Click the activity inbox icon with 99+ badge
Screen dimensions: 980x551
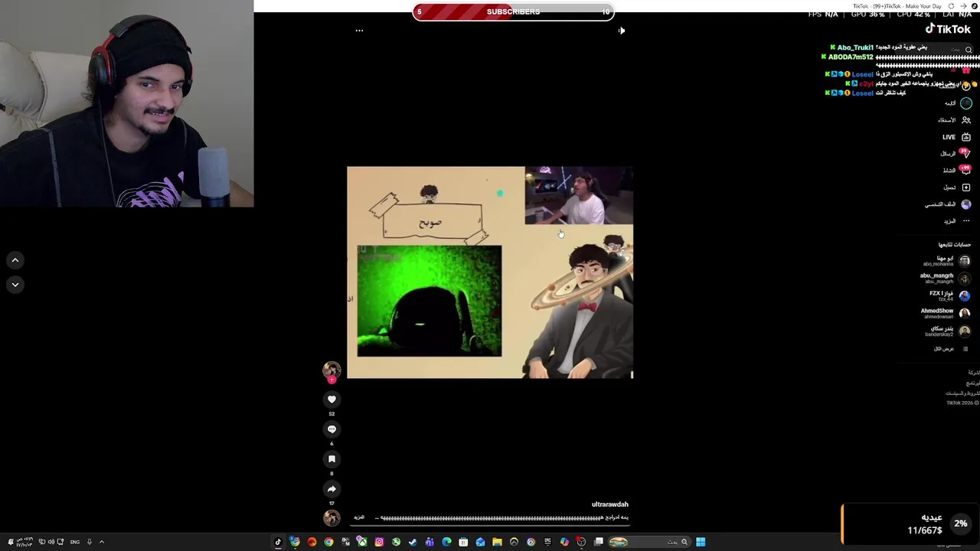tap(966, 170)
